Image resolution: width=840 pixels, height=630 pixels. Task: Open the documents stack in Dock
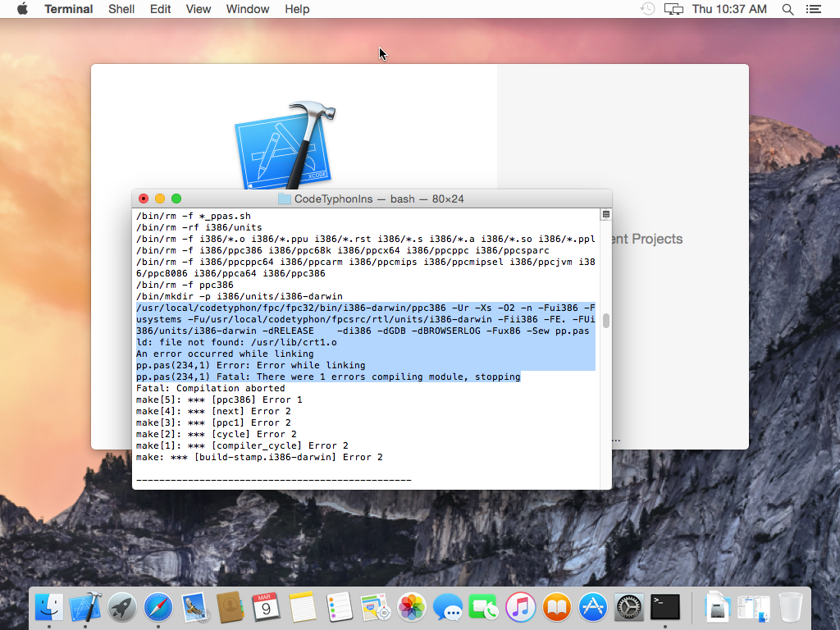click(x=754, y=608)
